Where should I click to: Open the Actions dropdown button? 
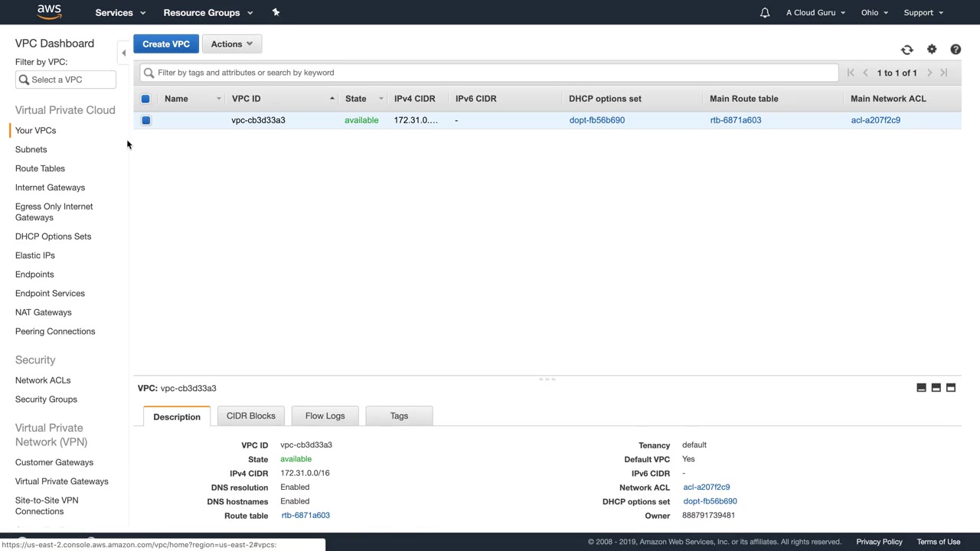pyautogui.click(x=232, y=44)
